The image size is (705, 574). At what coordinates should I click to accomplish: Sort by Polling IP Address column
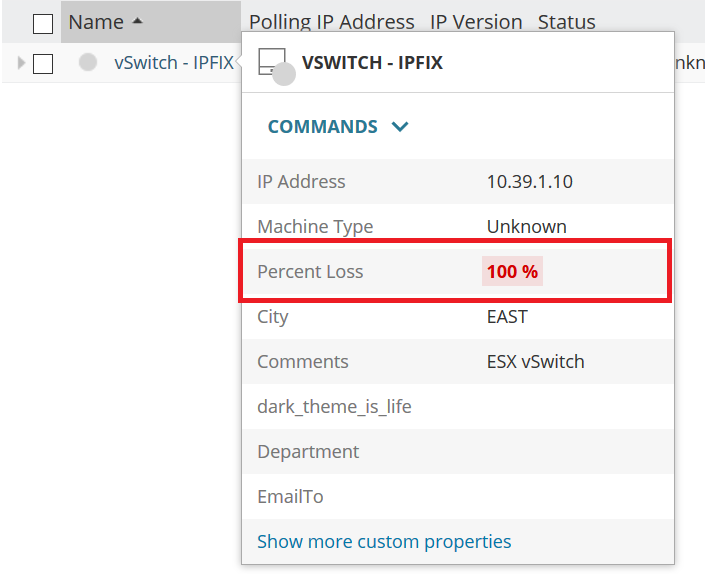coord(331,21)
